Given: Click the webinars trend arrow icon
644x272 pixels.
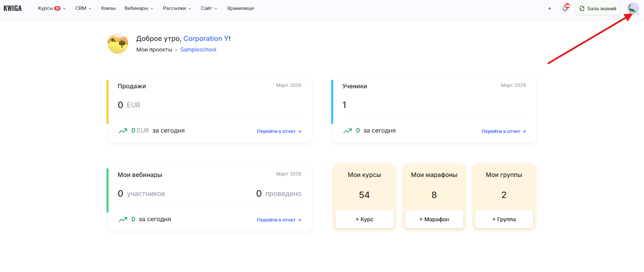Looking at the screenshot, I should tap(123, 220).
